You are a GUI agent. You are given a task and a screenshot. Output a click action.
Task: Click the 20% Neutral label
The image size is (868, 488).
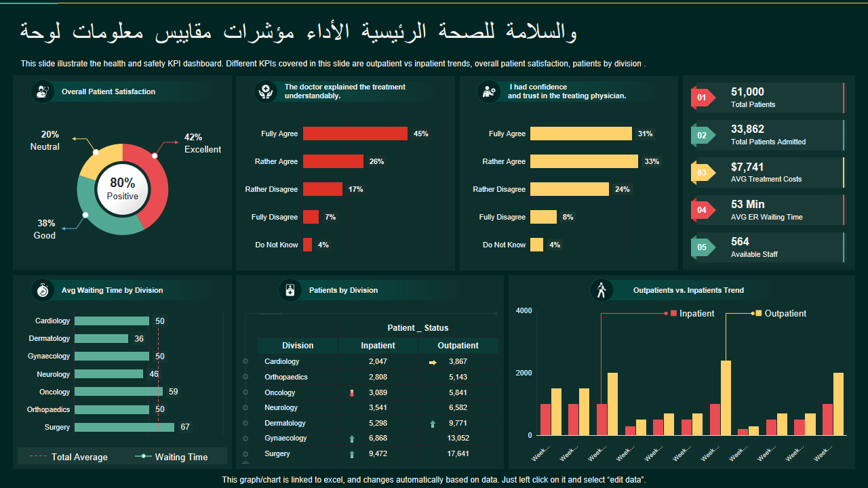pyautogui.click(x=45, y=140)
